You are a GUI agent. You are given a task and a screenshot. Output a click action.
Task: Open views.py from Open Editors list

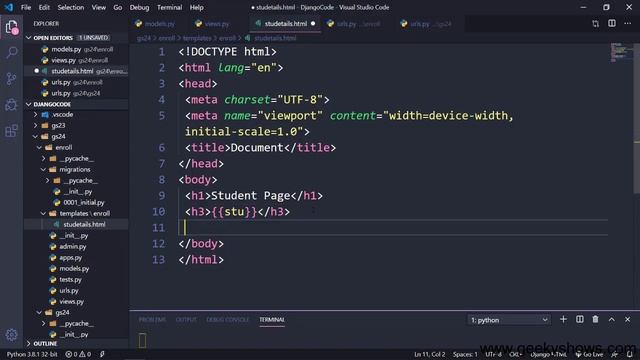pos(77,60)
